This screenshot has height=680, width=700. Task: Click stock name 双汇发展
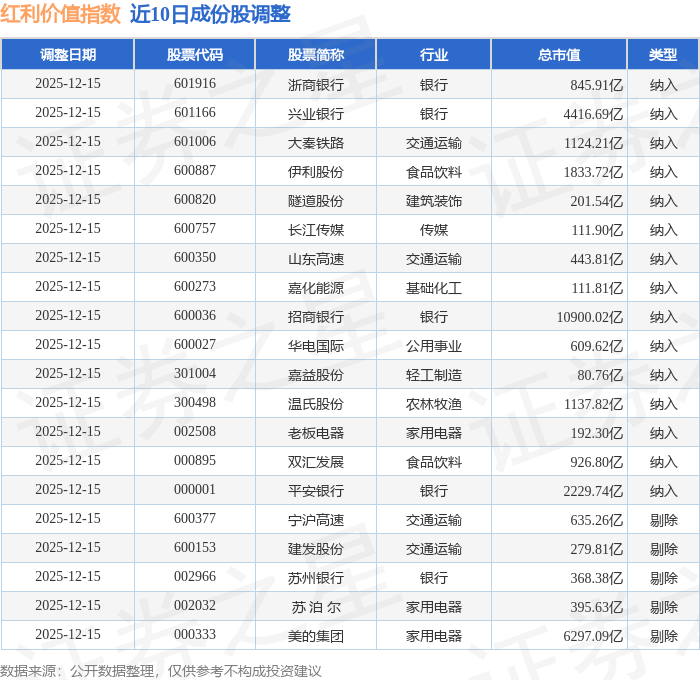tap(316, 462)
